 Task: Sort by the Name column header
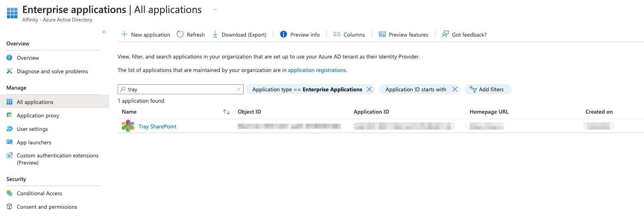click(129, 112)
